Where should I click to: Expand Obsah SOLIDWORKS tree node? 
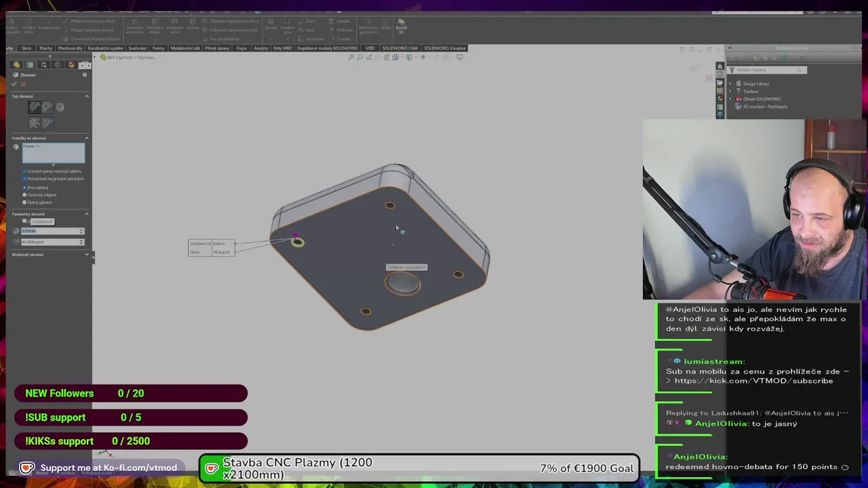(x=730, y=99)
